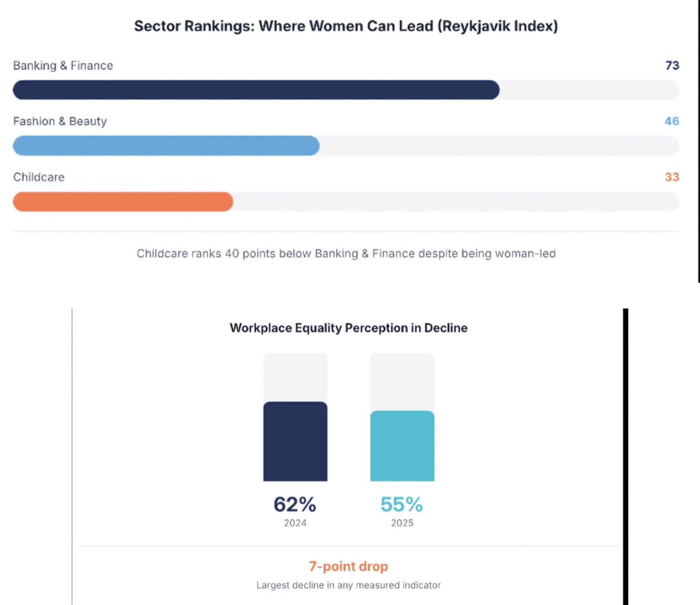
Task: Select the score value 46
Action: [x=672, y=121]
